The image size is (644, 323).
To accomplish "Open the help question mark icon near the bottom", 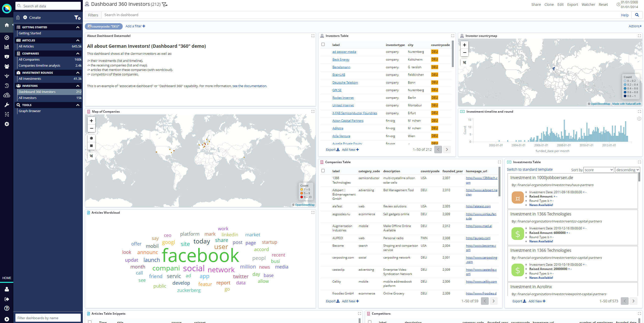I will coord(6,308).
